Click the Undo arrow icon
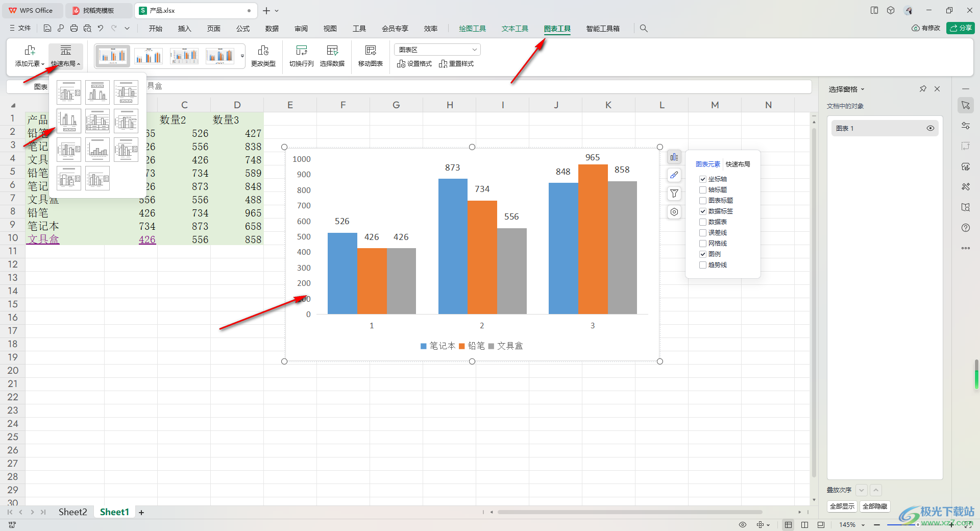This screenshot has height=531, width=980. click(101, 29)
